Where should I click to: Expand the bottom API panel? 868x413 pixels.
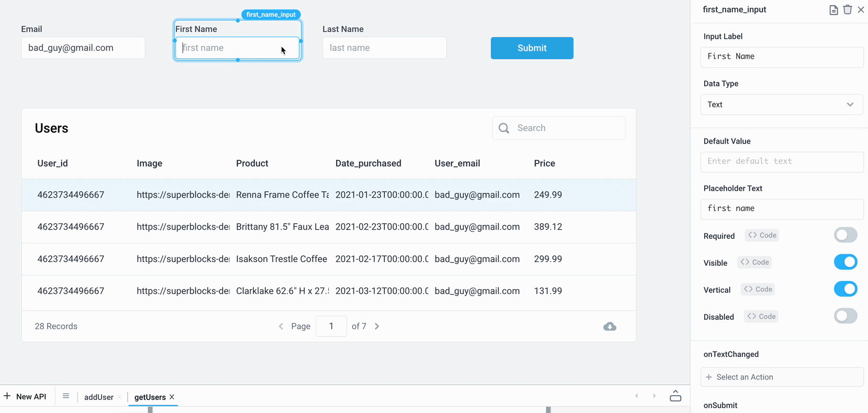pos(675,396)
